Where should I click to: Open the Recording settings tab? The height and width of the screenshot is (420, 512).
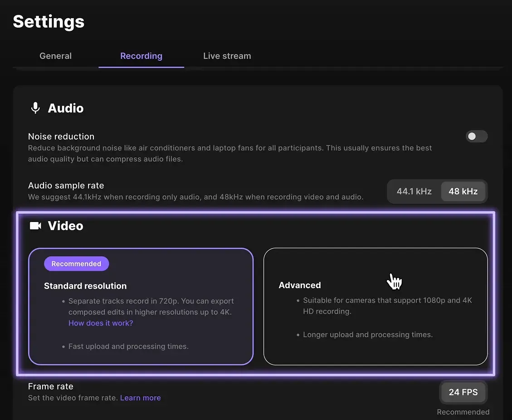coord(141,56)
